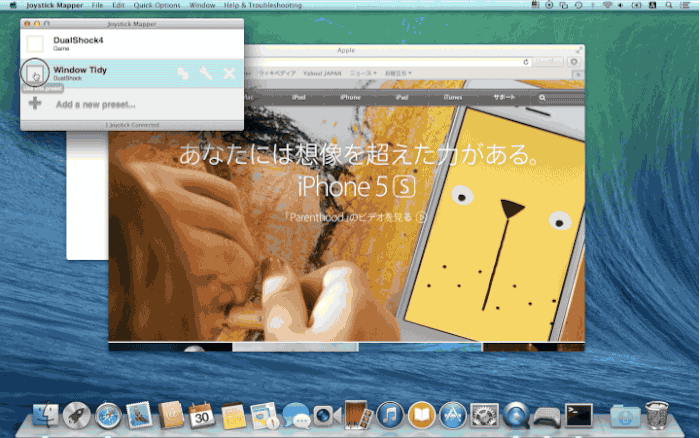The width and height of the screenshot is (700, 438).
Task: Open the Edit menu
Action: tap(118, 5)
